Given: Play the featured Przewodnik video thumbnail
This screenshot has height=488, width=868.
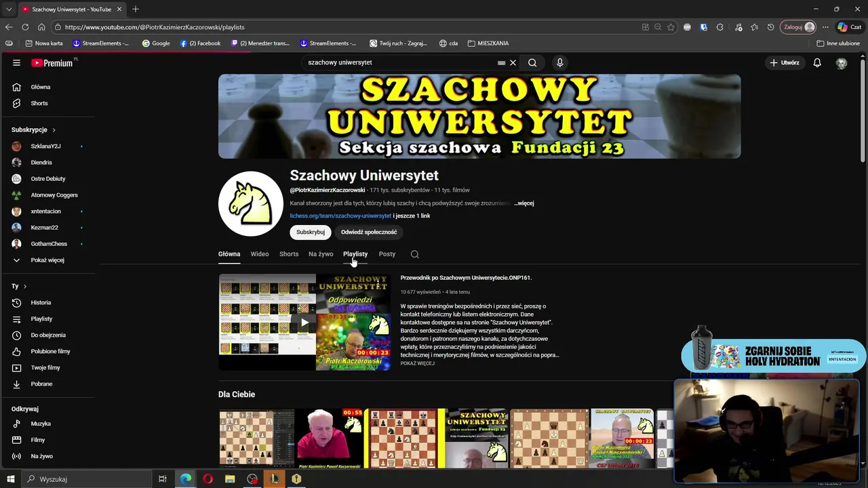Looking at the screenshot, I should click(x=304, y=322).
